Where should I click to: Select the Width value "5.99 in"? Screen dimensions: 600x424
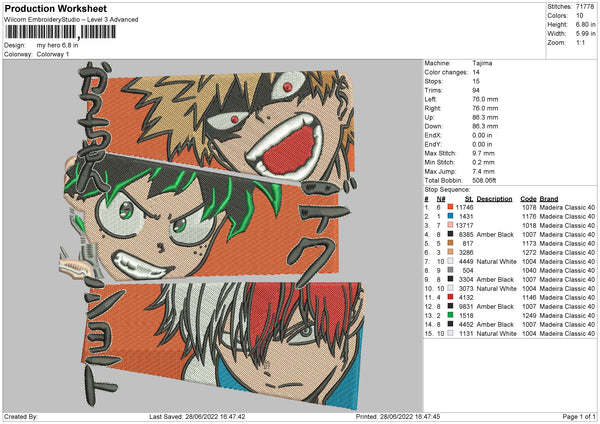pyautogui.click(x=585, y=34)
